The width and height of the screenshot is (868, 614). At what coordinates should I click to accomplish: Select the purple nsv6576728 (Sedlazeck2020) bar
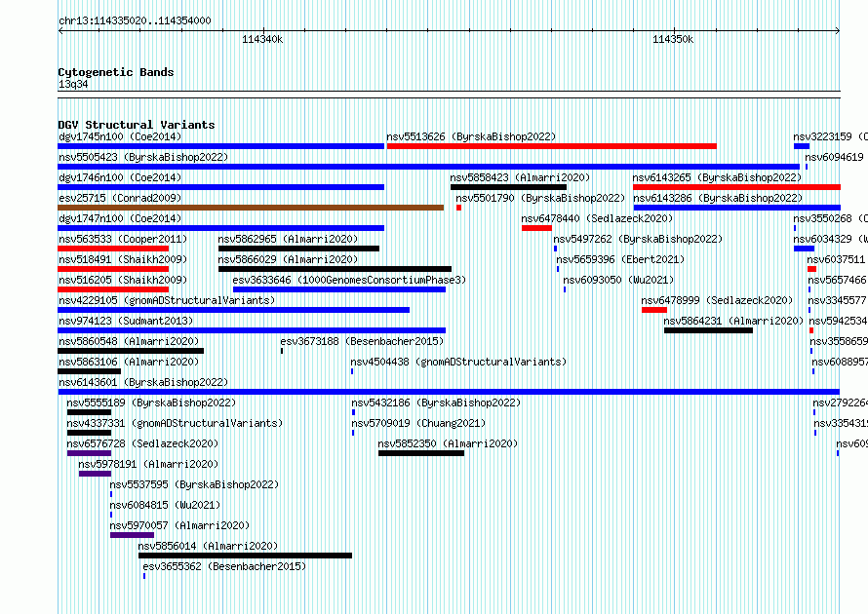[89, 453]
